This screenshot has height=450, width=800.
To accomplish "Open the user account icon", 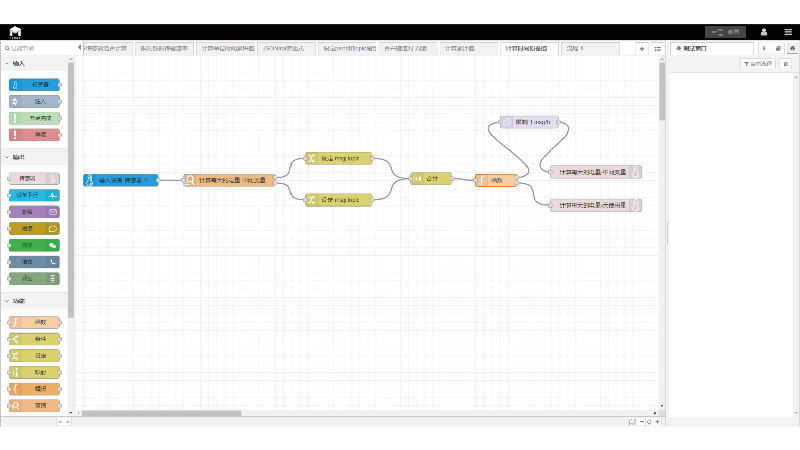I will (763, 32).
